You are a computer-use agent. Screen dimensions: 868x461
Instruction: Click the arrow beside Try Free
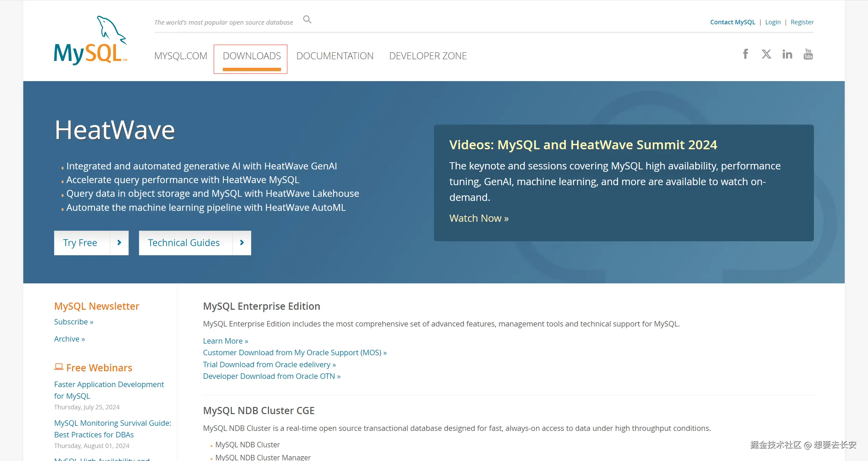pos(119,243)
